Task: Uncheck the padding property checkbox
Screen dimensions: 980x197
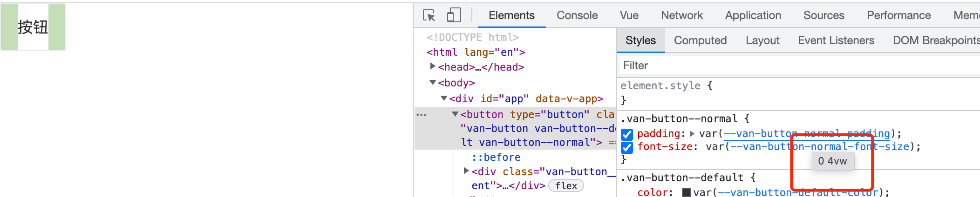Action: click(627, 134)
